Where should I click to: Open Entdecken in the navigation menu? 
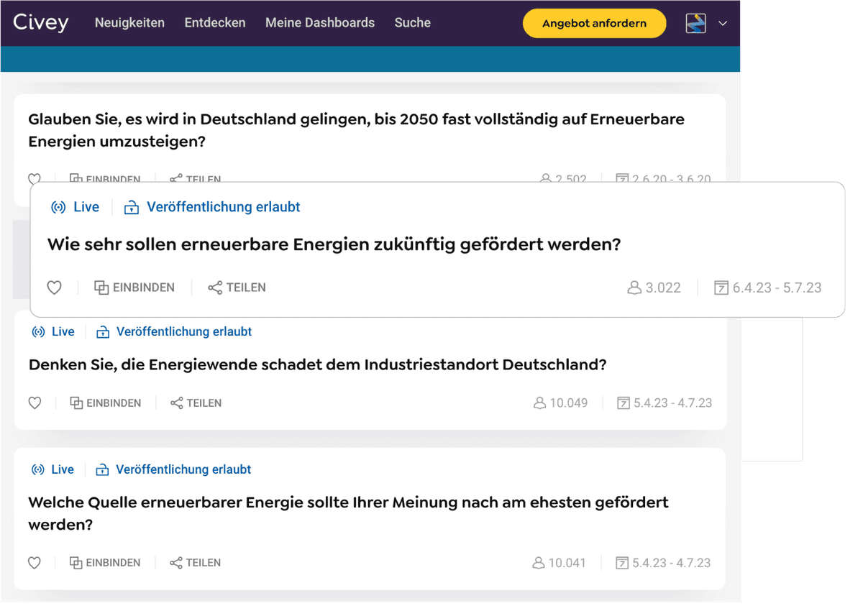coord(214,22)
